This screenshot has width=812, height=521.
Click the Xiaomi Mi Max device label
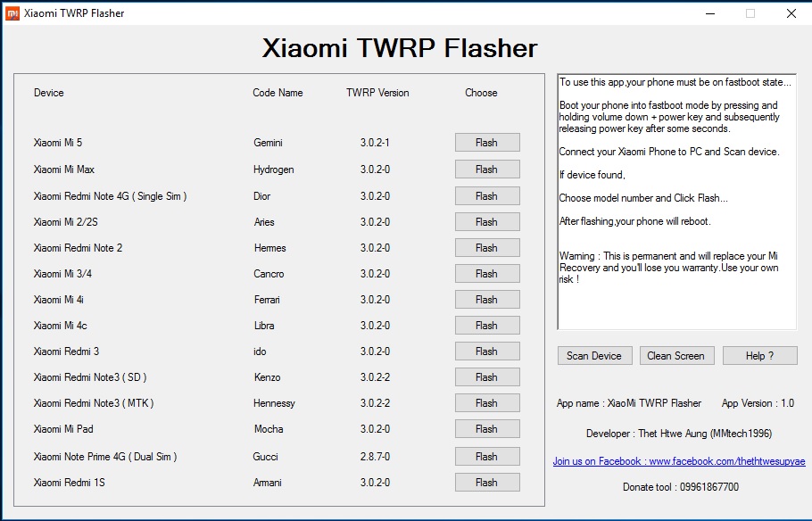tap(64, 170)
